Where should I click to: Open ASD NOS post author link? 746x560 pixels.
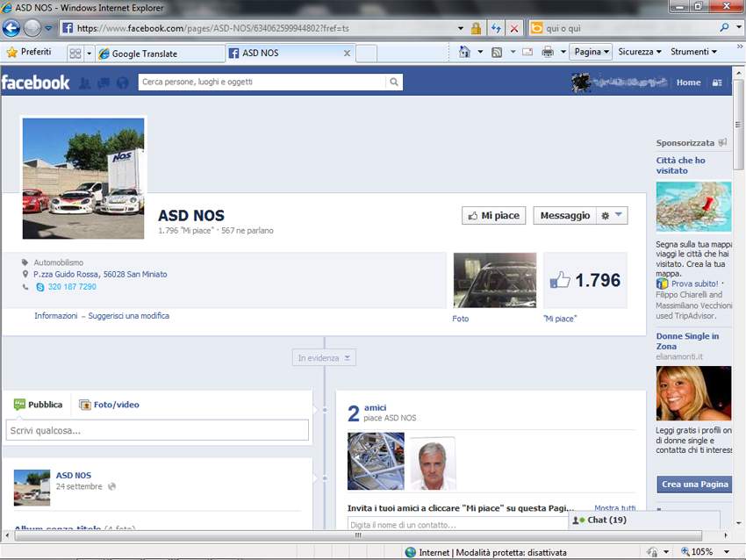(x=73, y=475)
